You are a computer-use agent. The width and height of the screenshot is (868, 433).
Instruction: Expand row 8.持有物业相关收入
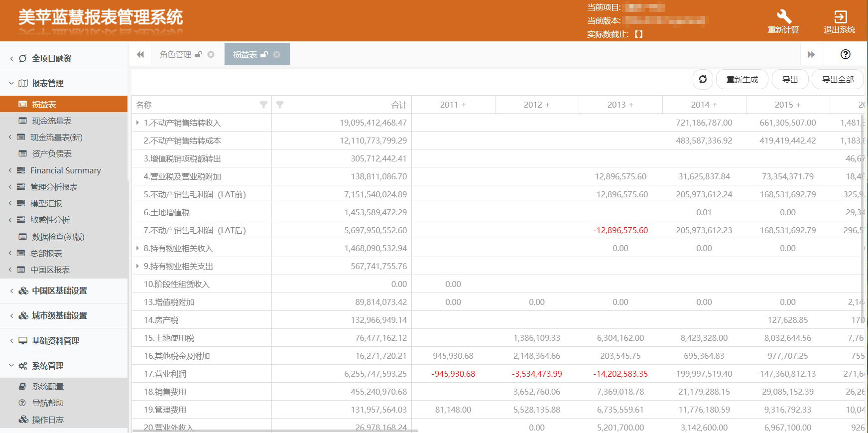pyautogui.click(x=137, y=248)
